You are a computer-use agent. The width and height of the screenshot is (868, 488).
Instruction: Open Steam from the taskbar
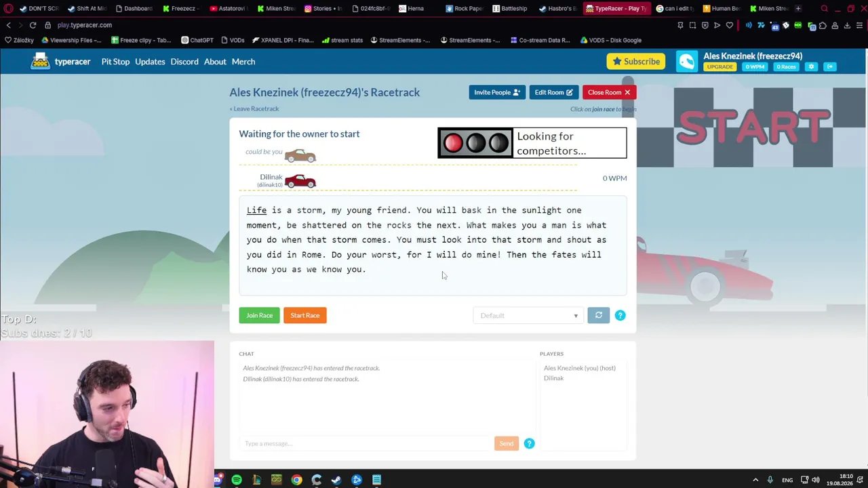point(336,480)
